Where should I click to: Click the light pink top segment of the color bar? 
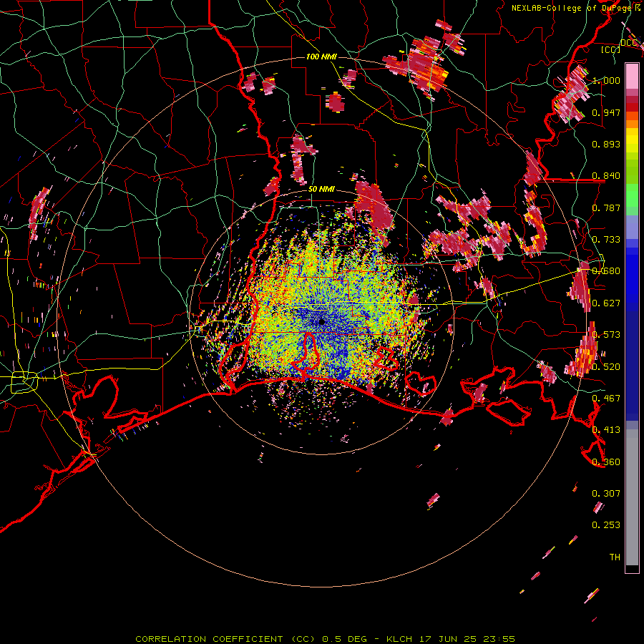[x=632, y=76]
